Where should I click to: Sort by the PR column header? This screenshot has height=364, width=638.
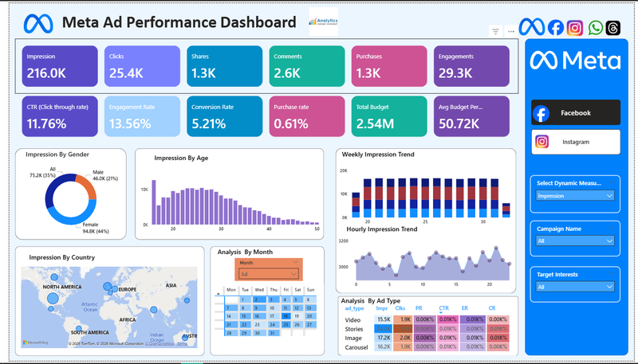click(x=419, y=308)
